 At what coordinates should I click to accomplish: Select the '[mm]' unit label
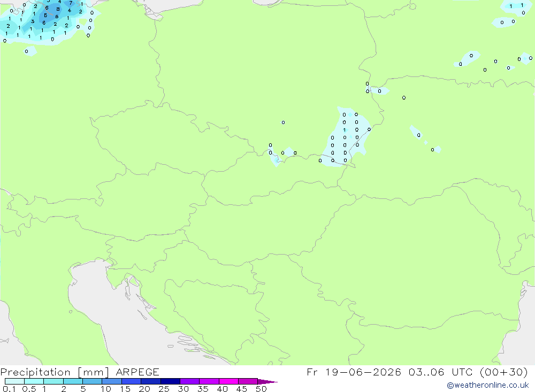[x=94, y=372]
